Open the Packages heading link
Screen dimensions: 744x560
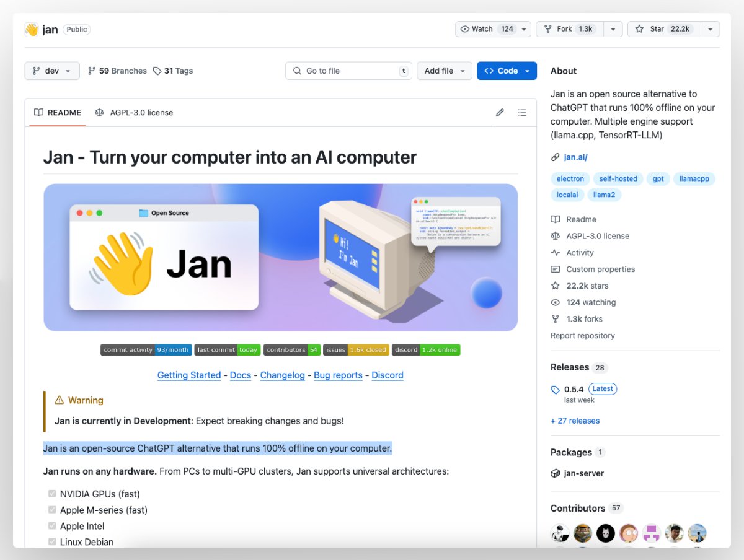578,452
